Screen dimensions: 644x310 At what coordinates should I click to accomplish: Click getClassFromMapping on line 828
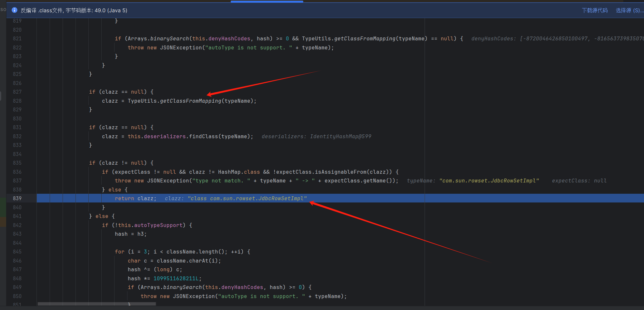190,101
